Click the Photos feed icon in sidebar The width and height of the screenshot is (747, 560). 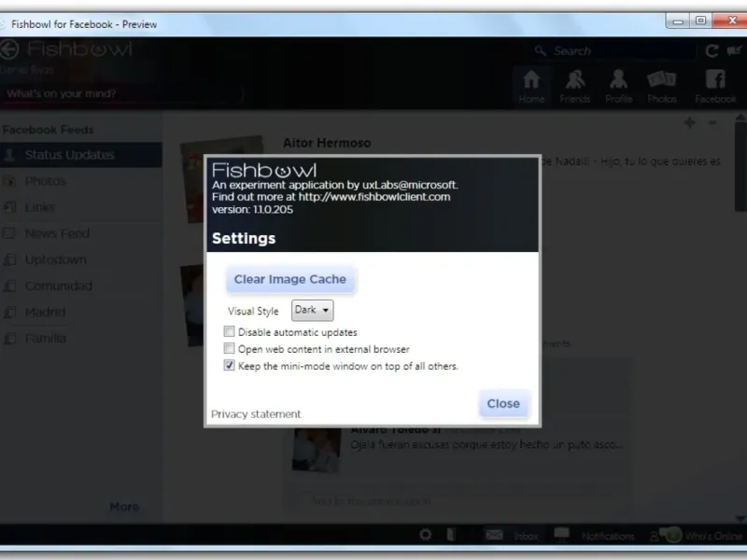(9, 181)
